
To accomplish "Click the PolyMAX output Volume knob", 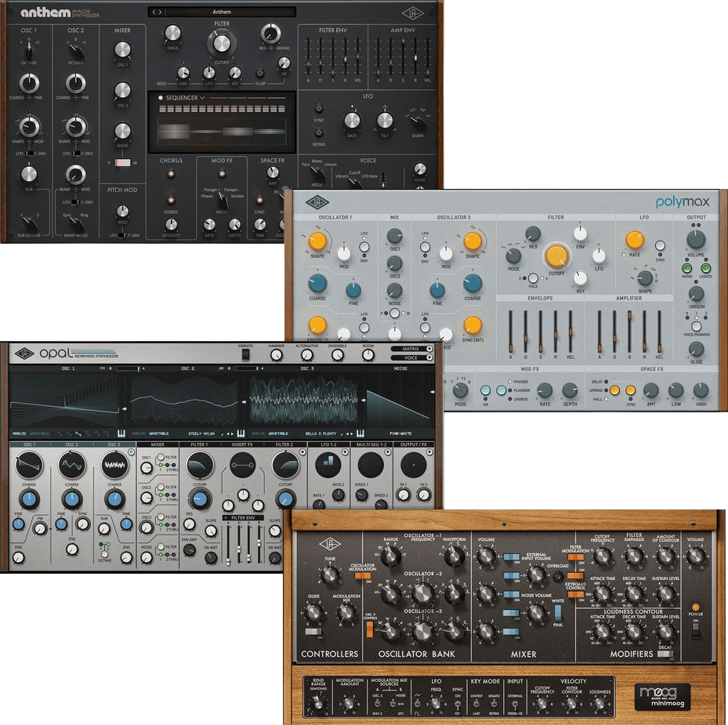I will [696, 240].
